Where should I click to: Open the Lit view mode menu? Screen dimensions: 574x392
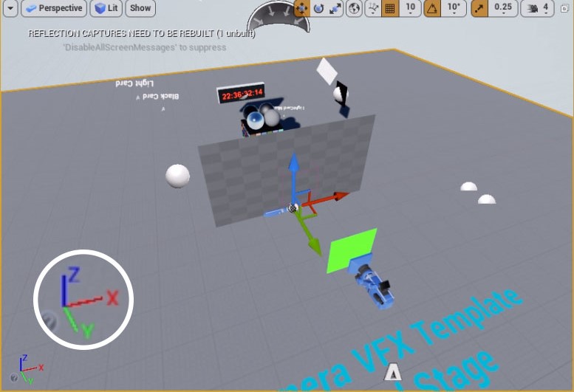(x=106, y=8)
